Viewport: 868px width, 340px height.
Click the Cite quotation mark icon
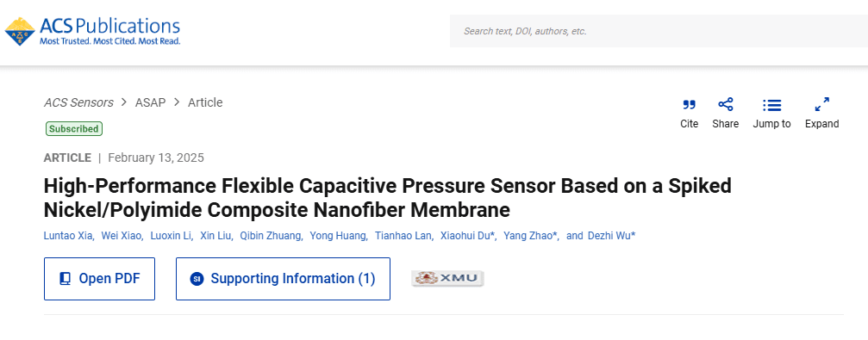click(x=690, y=104)
